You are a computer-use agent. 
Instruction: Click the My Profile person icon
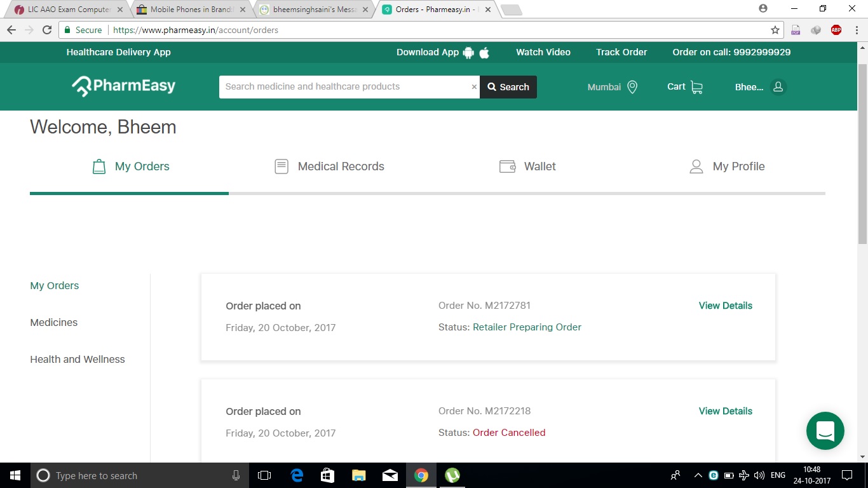pyautogui.click(x=696, y=166)
